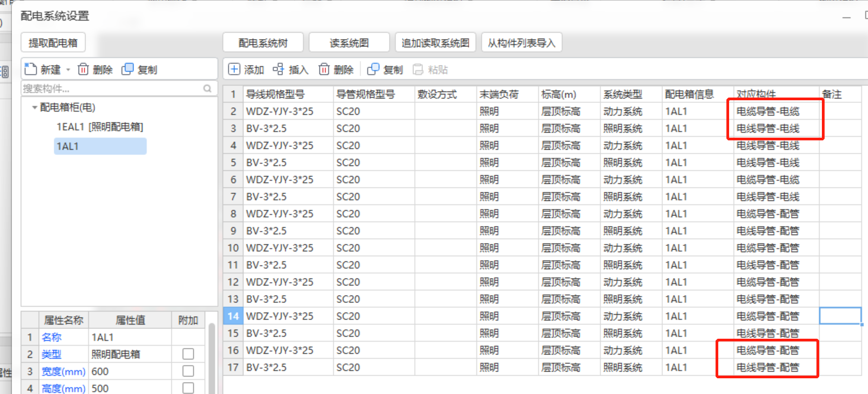Click the 宽度(mm) property link
Image resolution: width=868 pixels, height=394 pixels.
click(x=63, y=371)
